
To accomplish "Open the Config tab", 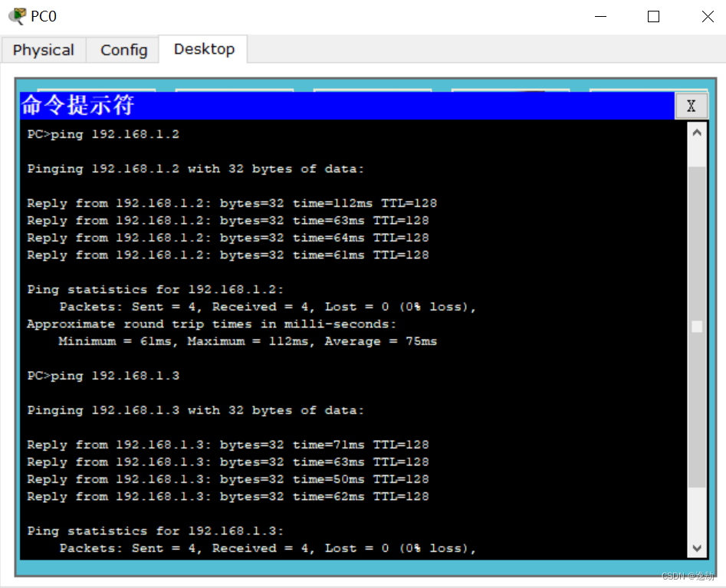I will [x=123, y=50].
